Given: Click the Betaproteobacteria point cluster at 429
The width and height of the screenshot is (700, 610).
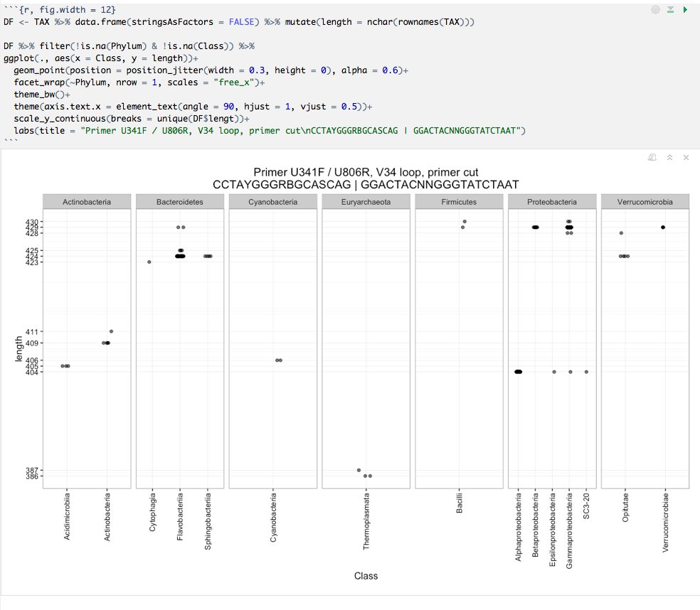Looking at the screenshot, I should [535, 227].
